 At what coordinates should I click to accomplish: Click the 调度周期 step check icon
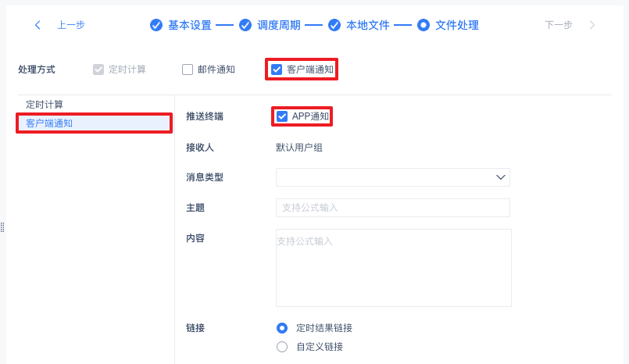click(x=245, y=25)
